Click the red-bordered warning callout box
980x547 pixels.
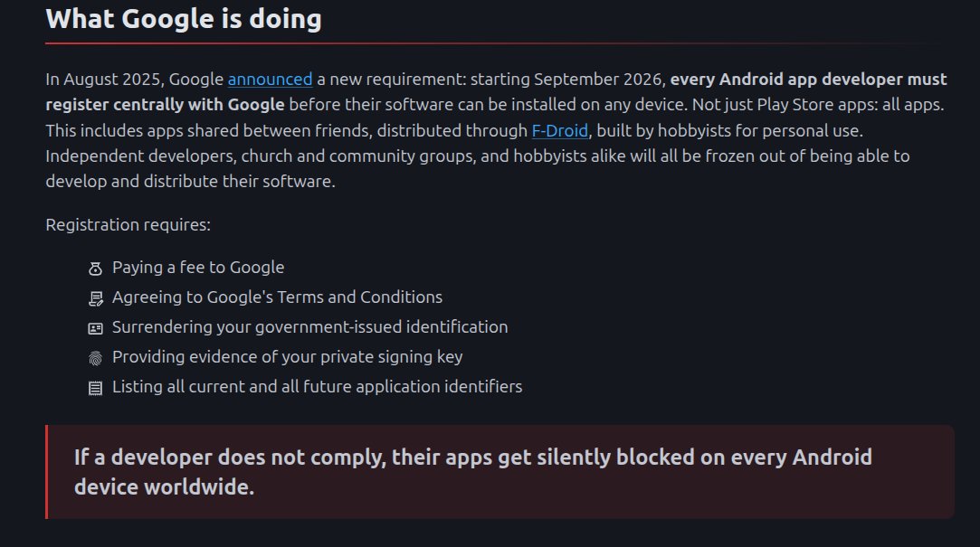tap(500, 472)
